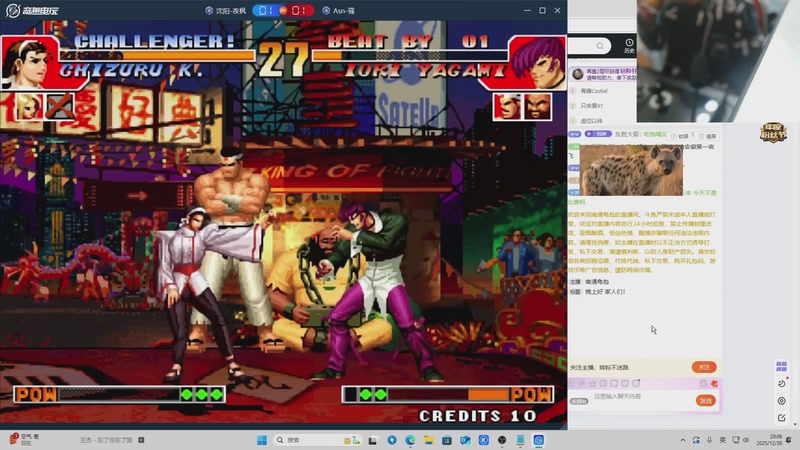Screen dimensions: 800x450
Task: Open the blue K app on taskbar
Action: tap(484, 440)
